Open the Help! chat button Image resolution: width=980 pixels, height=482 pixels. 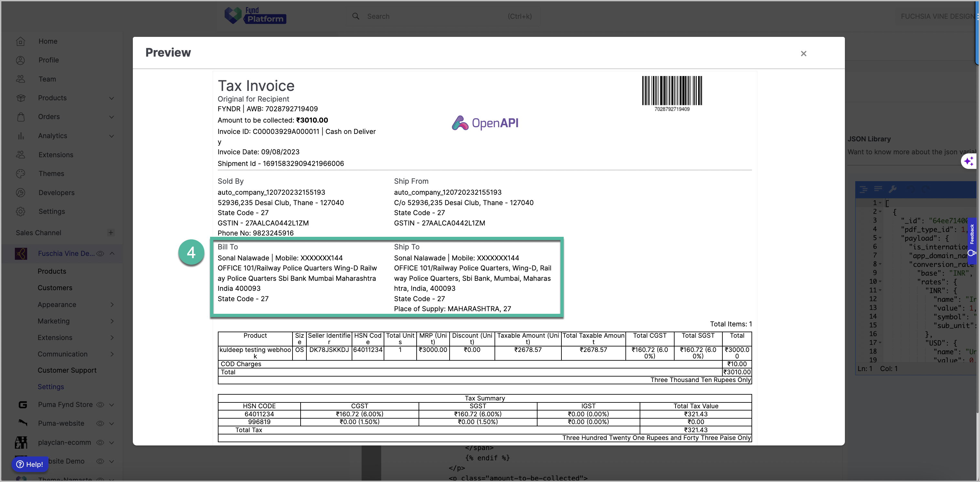click(30, 464)
